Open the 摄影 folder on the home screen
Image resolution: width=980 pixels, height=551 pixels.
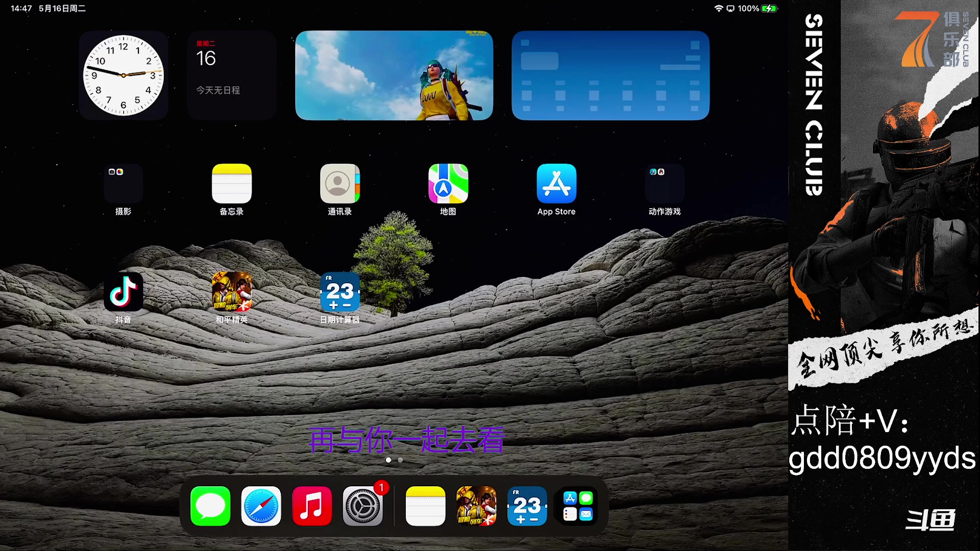pos(123,184)
